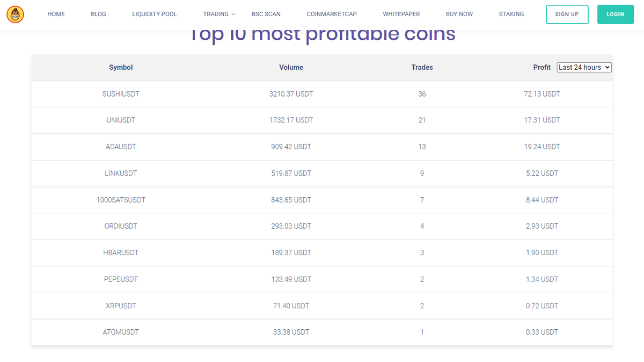Select the ADAUSDT symbol cell
This screenshot has height=362, width=644.
pyautogui.click(x=121, y=147)
